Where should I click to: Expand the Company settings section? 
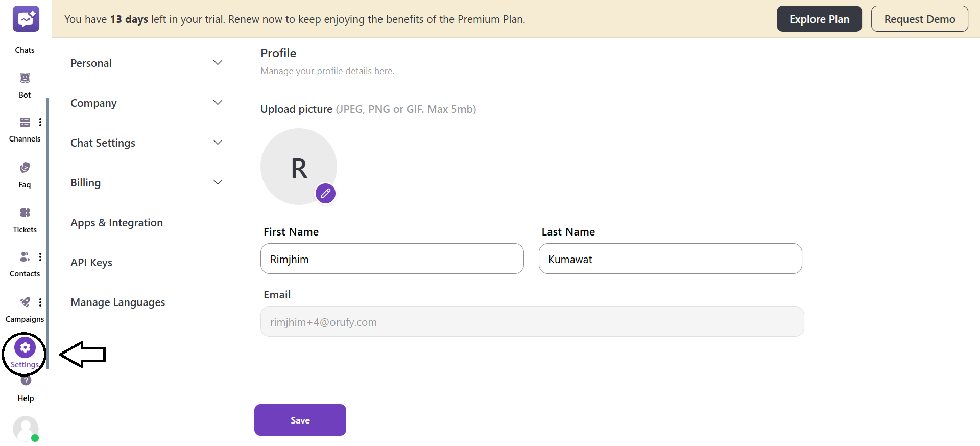click(218, 103)
